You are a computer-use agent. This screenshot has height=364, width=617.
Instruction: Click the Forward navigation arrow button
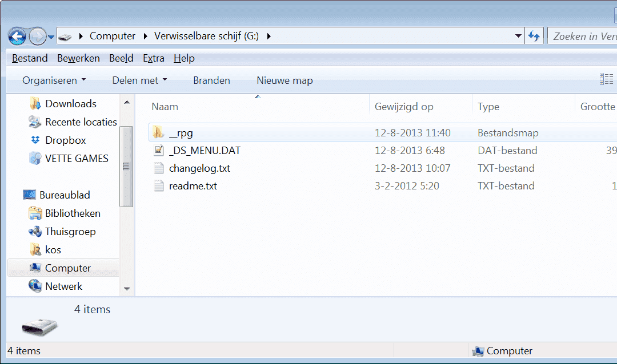click(38, 37)
